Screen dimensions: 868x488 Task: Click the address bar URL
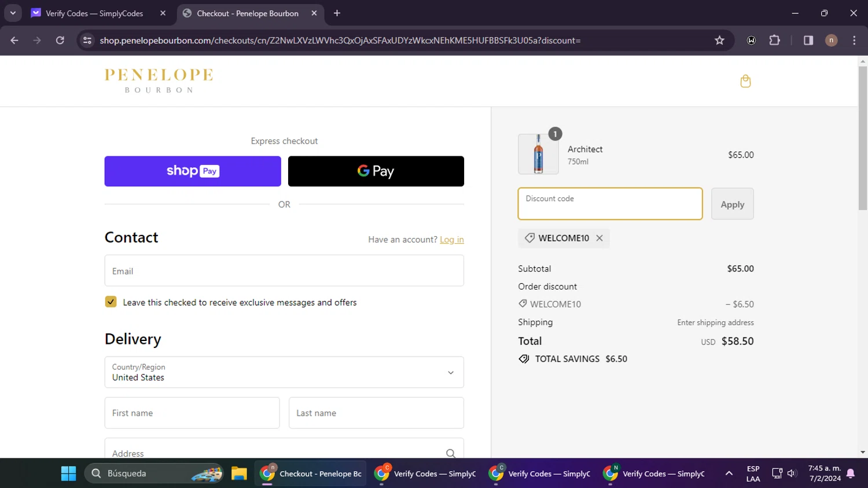(340, 41)
